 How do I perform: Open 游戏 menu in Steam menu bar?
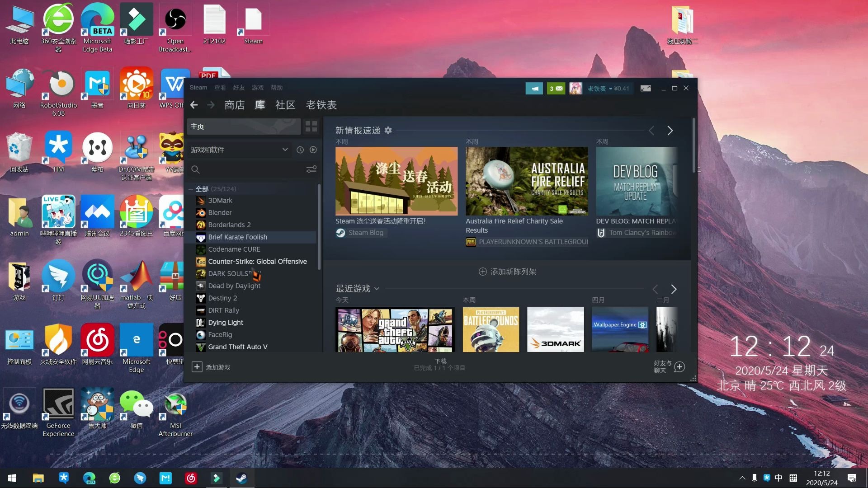click(x=258, y=88)
